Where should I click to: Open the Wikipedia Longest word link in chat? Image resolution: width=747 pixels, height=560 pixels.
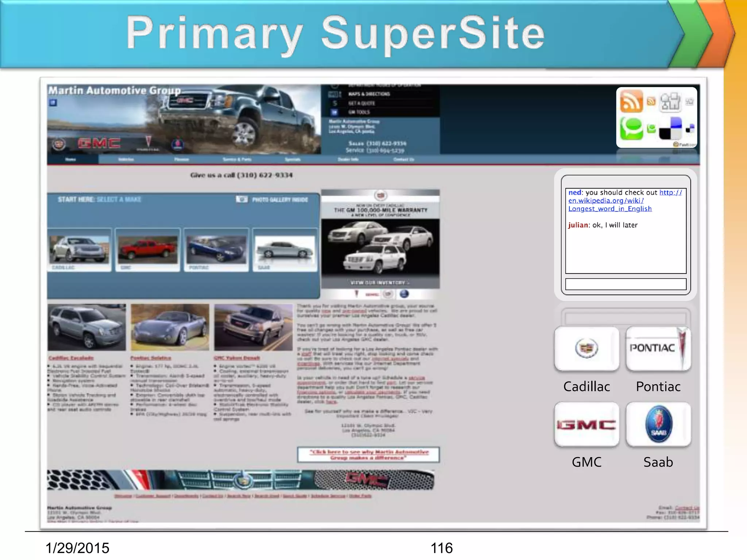pos(610,209)
